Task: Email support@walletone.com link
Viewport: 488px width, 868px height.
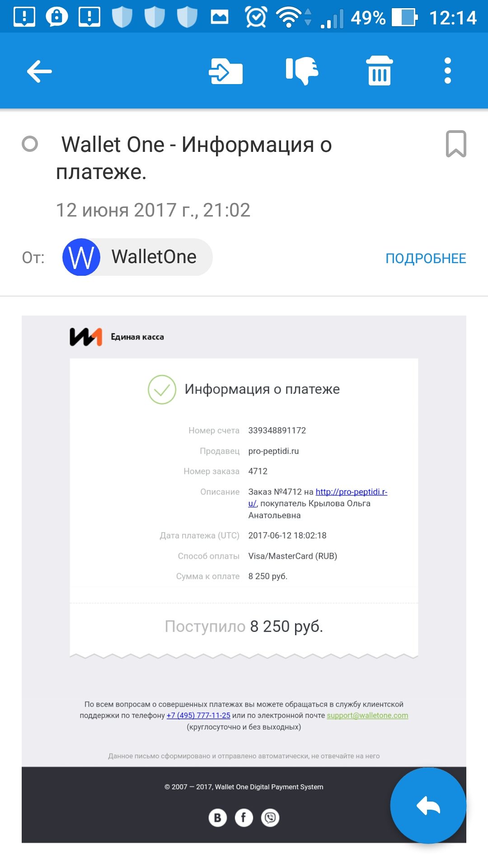Action: point(367,715)
